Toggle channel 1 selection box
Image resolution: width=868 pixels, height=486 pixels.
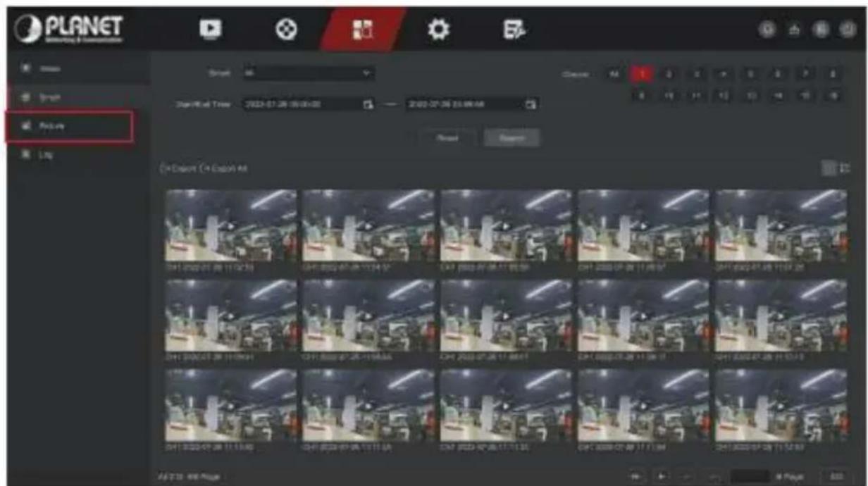[641, 73]
